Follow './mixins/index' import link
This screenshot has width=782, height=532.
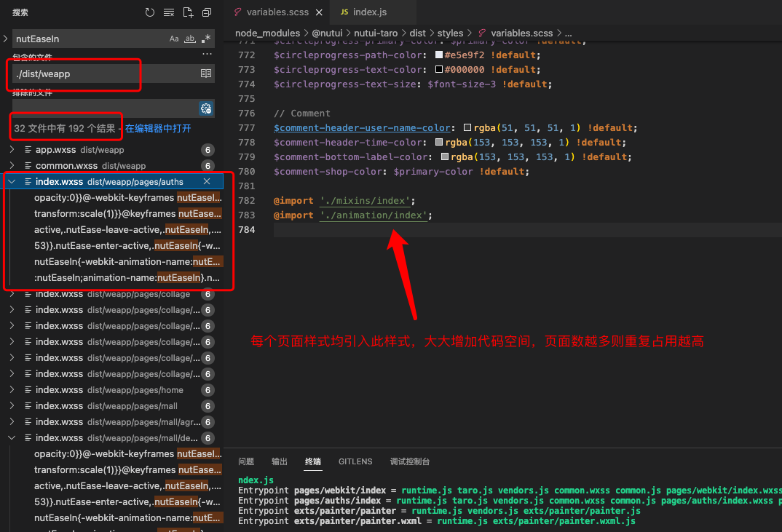coord(365,200)
